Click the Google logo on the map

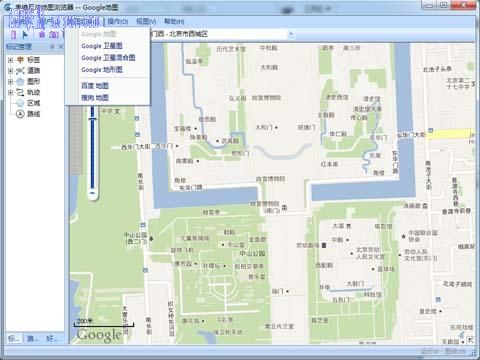(99, 335)
